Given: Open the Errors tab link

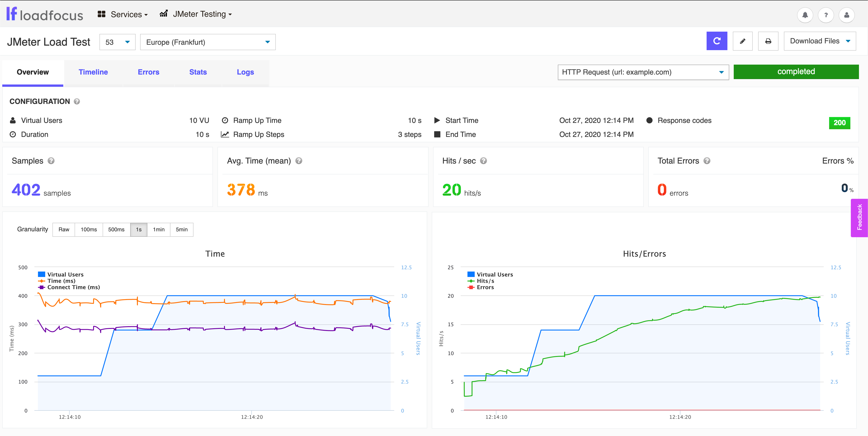Looking at the screenshot, I should 149,72.
